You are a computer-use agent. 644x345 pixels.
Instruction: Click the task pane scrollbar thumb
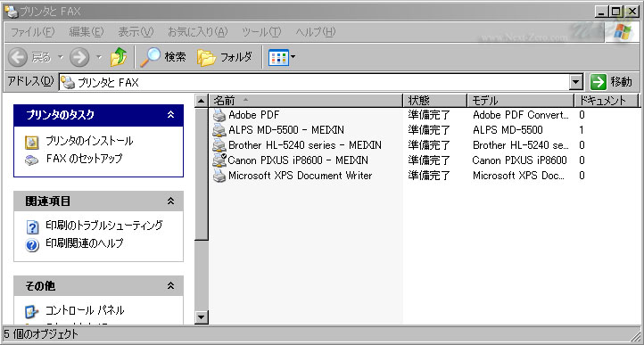pos(201,174)
